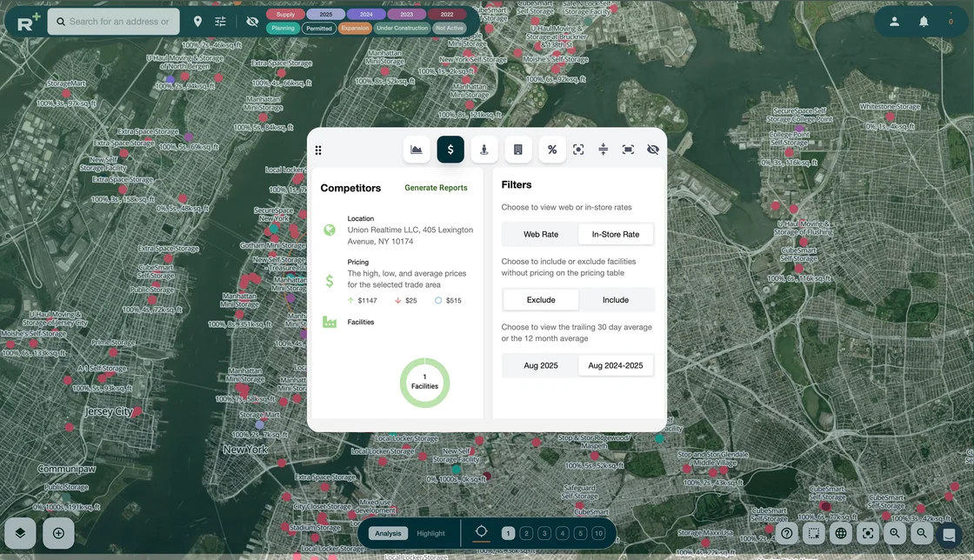Click the bottom recenter focus button
Image resolution: width=974 pixels, height=560 pixels.
point(868,533)
